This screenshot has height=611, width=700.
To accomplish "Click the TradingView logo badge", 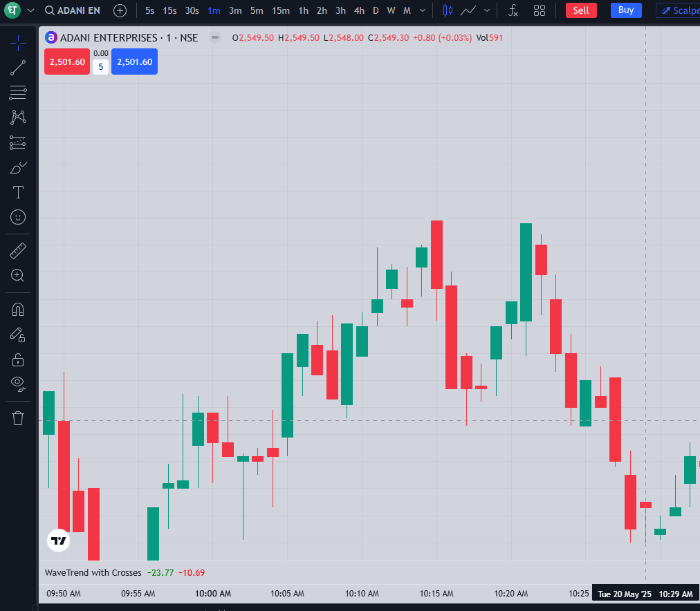I will (x=59, y=540).
